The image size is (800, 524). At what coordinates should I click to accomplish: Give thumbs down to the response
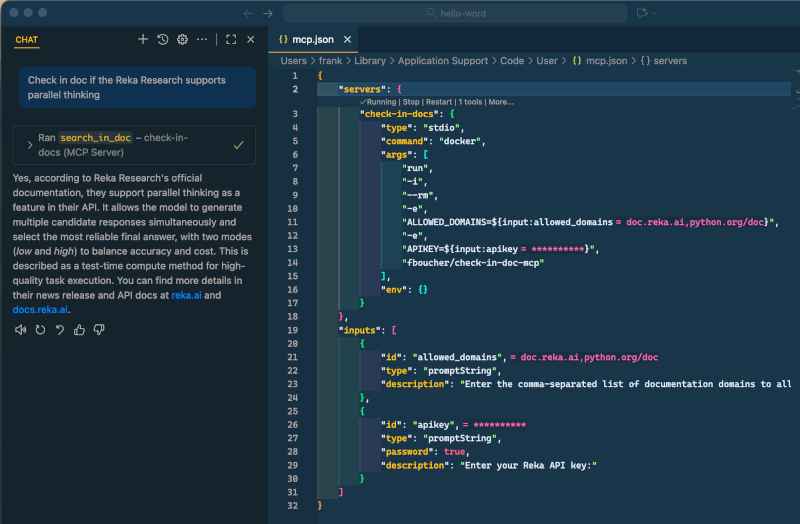click(99, 330)
